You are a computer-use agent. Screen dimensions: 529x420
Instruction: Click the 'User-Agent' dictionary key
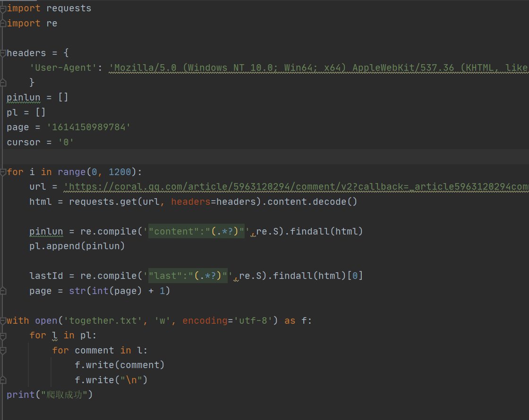click(x=63, y=68)
